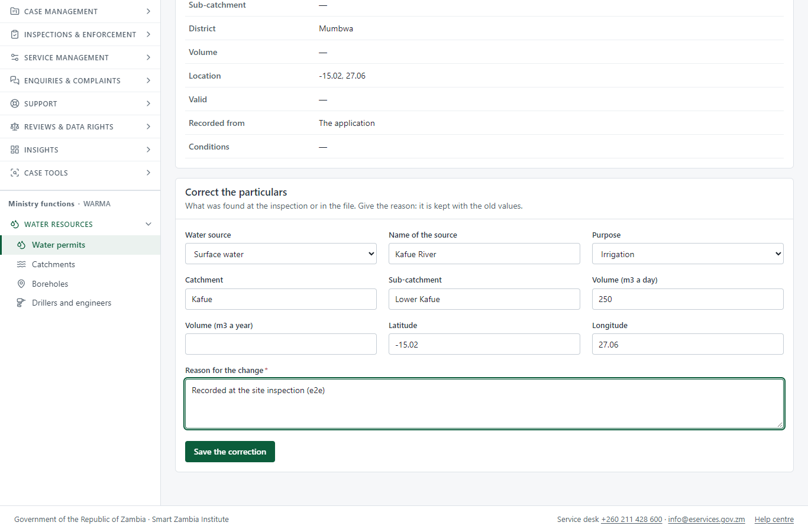This screenshot has width=808, height=532.
Task: Click the Mumbwa district value
Action: pos(336,28)
